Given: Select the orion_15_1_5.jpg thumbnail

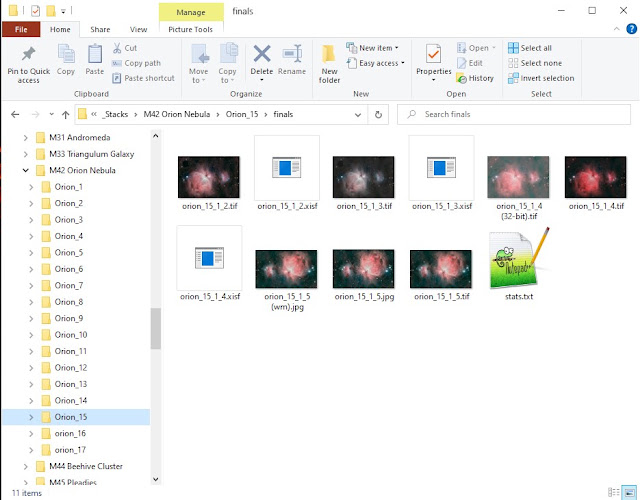Looking at the screenshot, I should tap(364, 269).
